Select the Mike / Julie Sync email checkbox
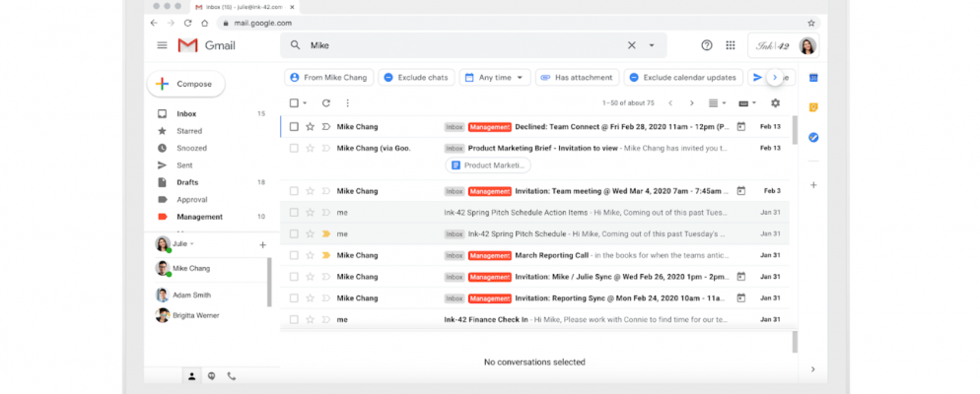The height and width of the screenshot is (394, 980). (x=294, y=277)
